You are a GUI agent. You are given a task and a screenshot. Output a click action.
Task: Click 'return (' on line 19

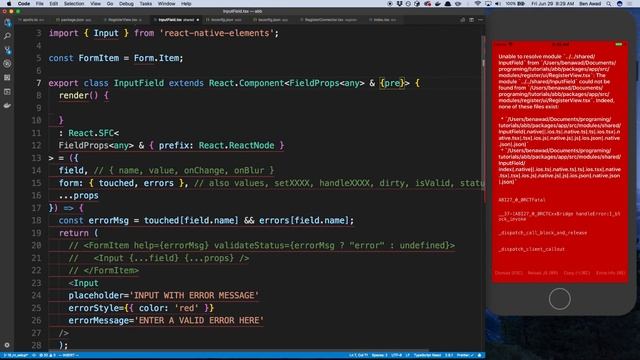[x=78, y=233]
